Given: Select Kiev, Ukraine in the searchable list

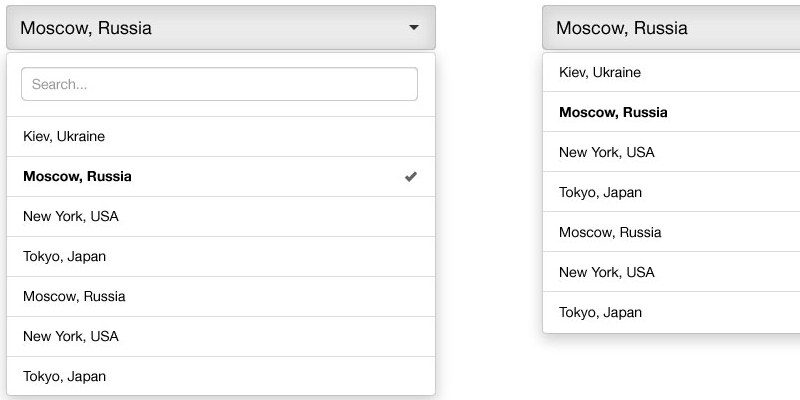Looking at the screenshot, I should point(64,136).
